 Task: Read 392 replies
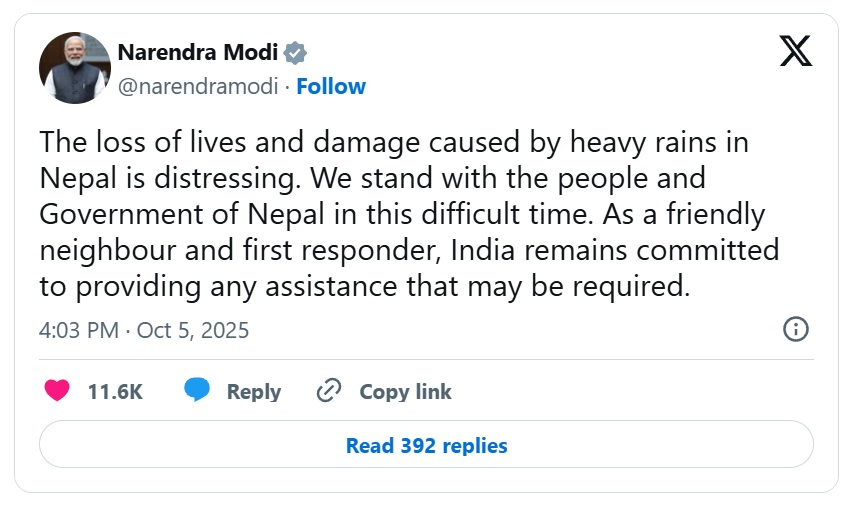click(426, 445)
